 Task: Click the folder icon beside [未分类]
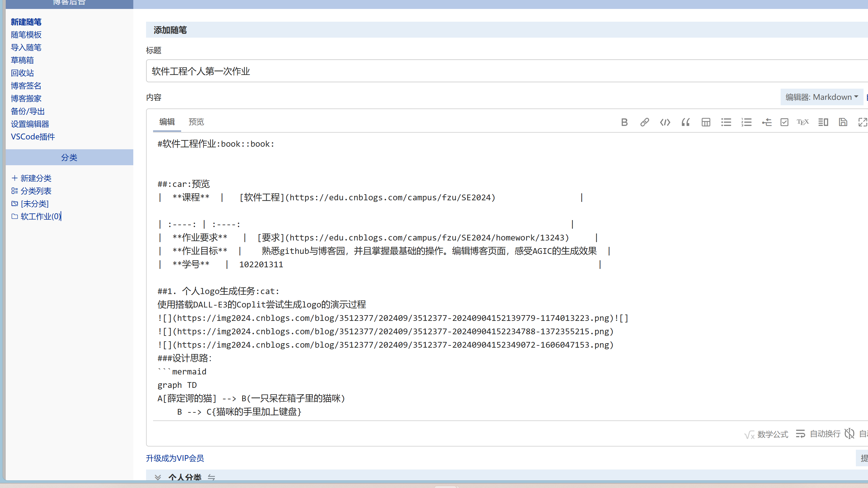tap(14, 203)
